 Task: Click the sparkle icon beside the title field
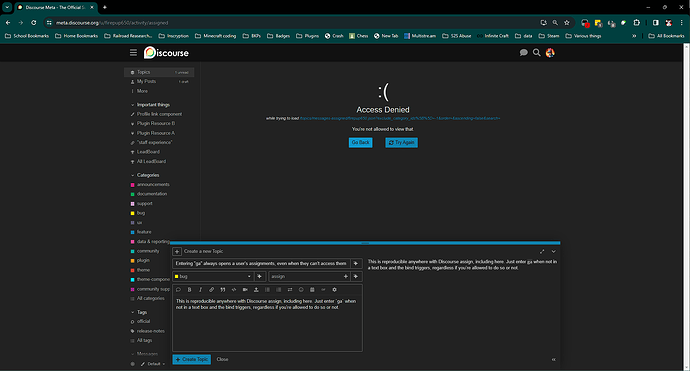pos(356,264)
